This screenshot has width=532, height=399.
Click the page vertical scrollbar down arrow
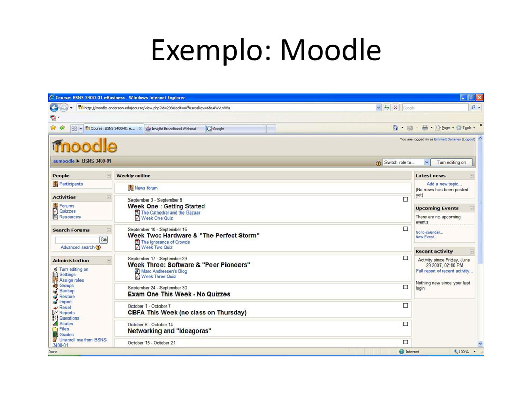(x=480, y=344)
